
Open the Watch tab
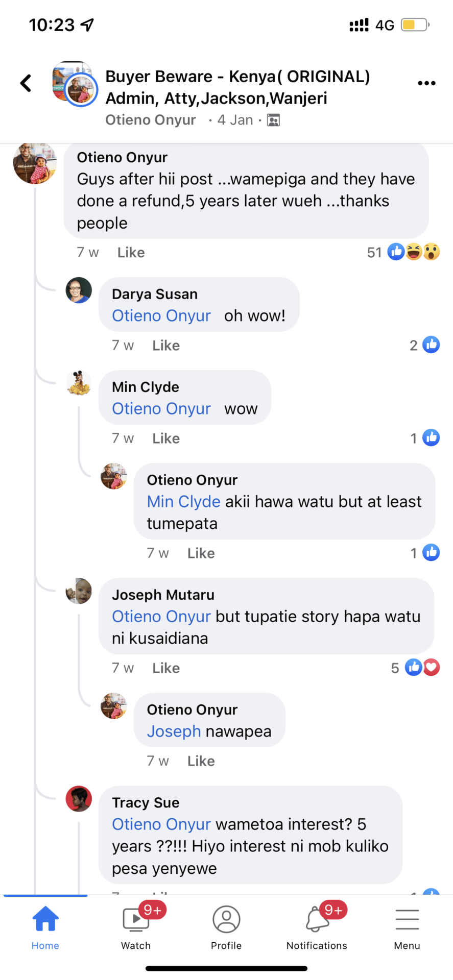click(x=136, y=927)
